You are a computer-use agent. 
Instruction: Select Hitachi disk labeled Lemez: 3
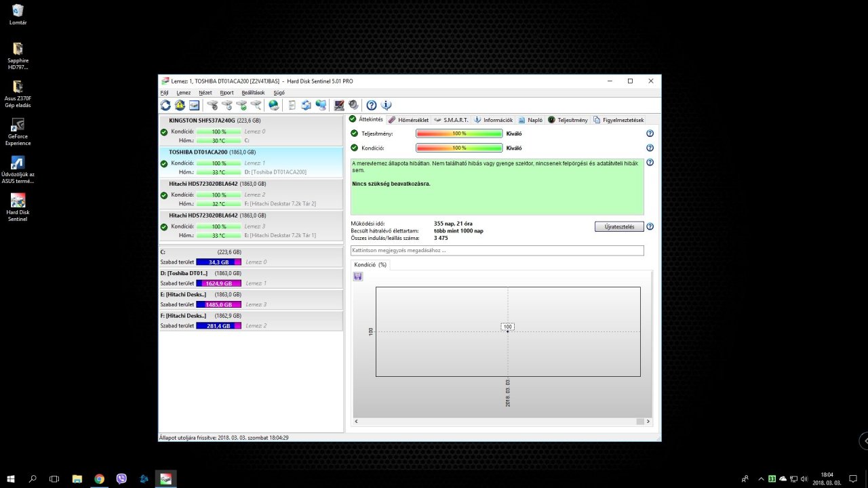[251, 225]
